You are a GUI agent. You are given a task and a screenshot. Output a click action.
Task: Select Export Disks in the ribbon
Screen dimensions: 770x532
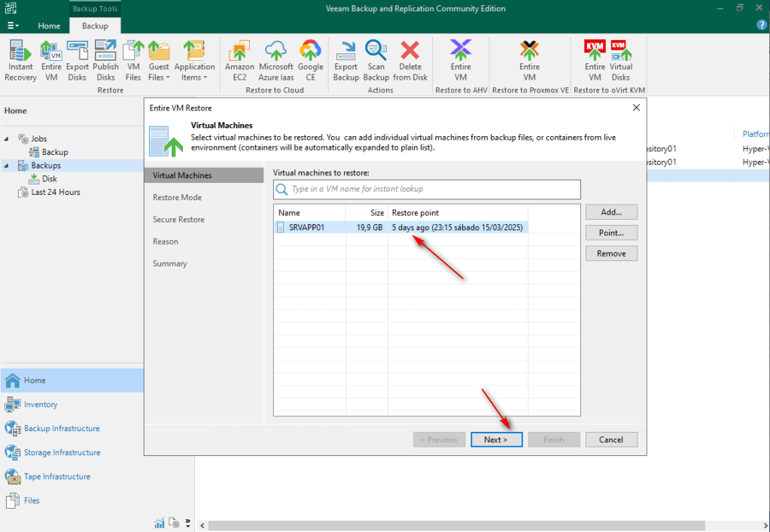(78, 60)
